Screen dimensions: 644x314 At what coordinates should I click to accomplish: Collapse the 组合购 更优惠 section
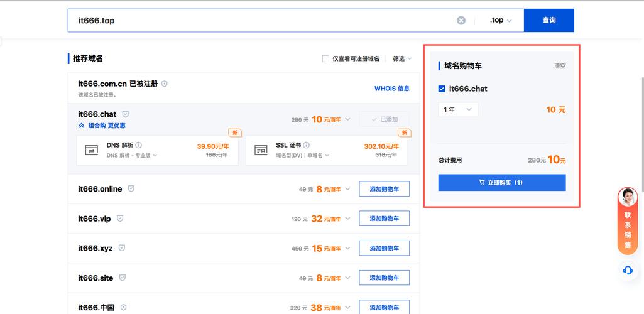(102, 126)
